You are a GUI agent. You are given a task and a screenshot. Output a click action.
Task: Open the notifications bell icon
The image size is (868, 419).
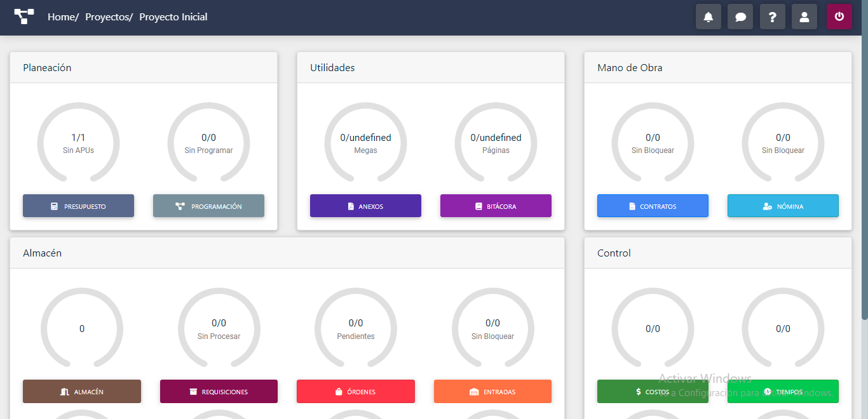709,17
